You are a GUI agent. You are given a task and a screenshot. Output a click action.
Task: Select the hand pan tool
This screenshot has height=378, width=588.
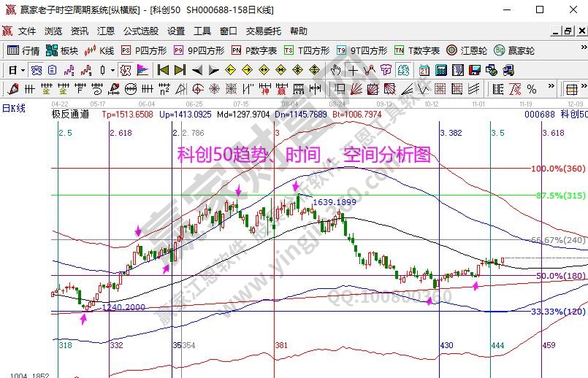335,70
